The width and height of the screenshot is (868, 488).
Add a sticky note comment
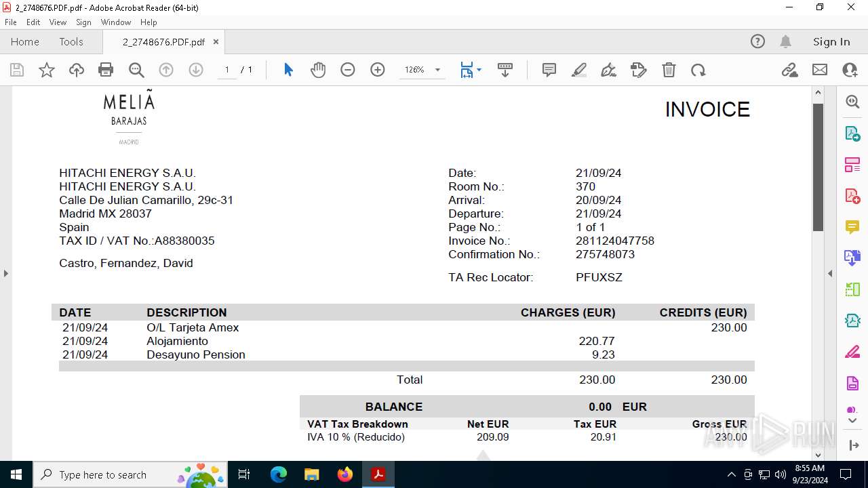pos(549,70)
